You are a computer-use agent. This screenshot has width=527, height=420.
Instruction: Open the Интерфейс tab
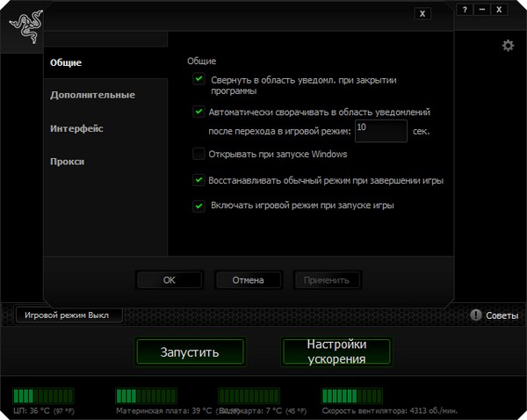(77, 128)
